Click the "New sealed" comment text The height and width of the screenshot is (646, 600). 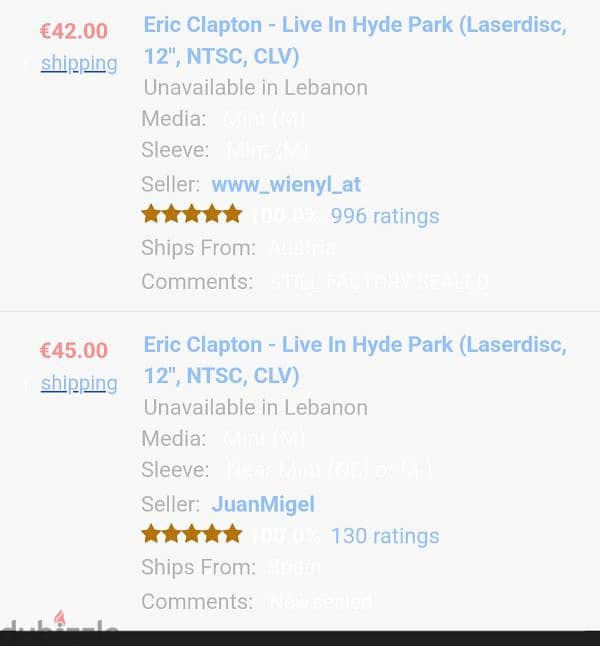pos(321,602)
